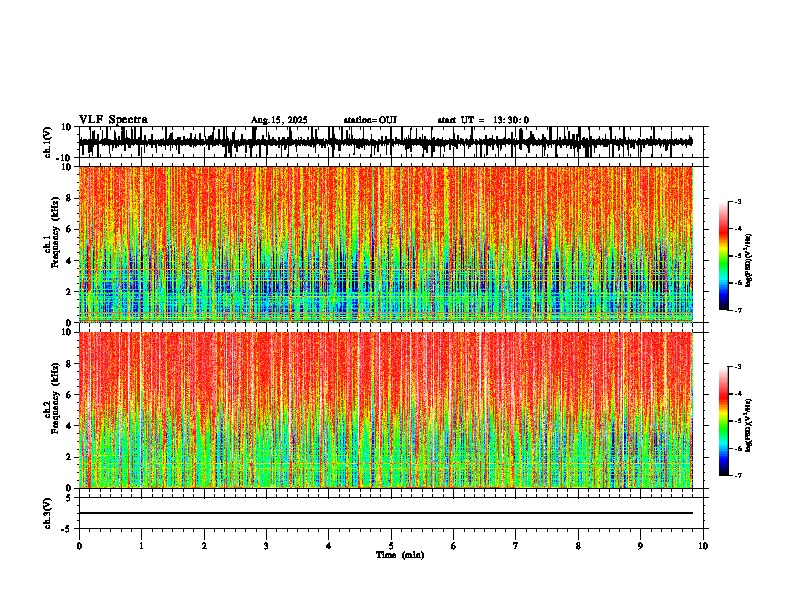Click time axis tick label "7"
Screen dimensions: 792x612
(x=516, y=546)
